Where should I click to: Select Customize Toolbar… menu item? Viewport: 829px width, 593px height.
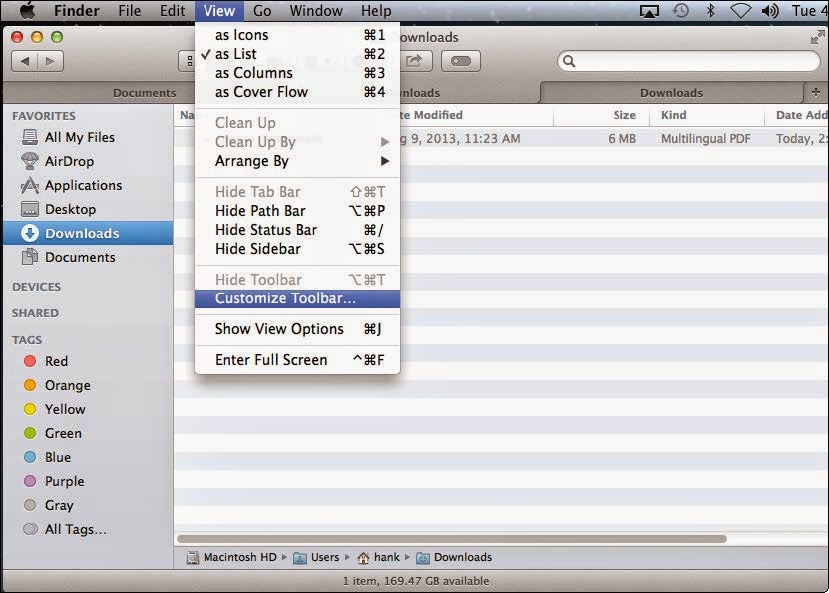point(297,299)
